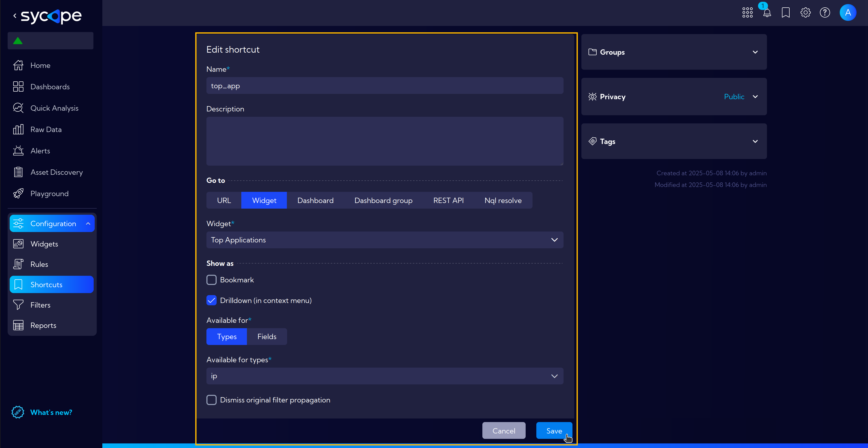Image resolution: width=868 pixels, height=448 pixels.
Task: Click the Asset Discovery clipboard icon
Action: tap(18, 172)
